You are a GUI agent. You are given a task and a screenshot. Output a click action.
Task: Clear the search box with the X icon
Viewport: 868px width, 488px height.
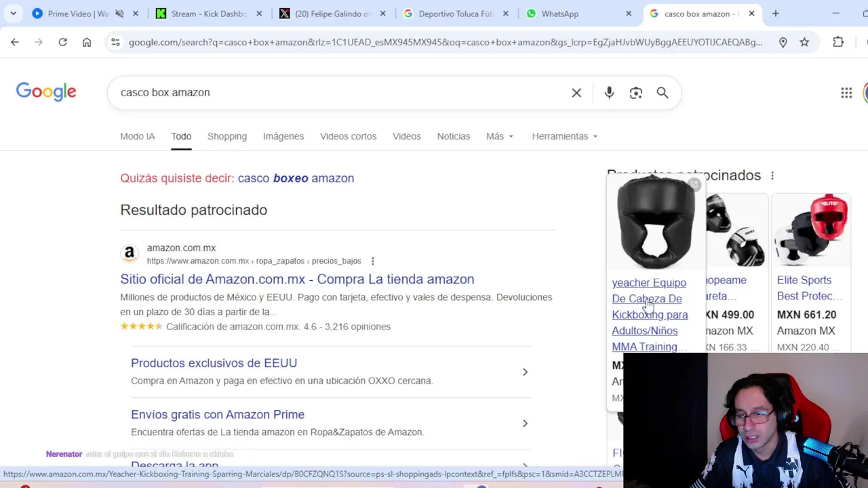click(x=576, y=93)
